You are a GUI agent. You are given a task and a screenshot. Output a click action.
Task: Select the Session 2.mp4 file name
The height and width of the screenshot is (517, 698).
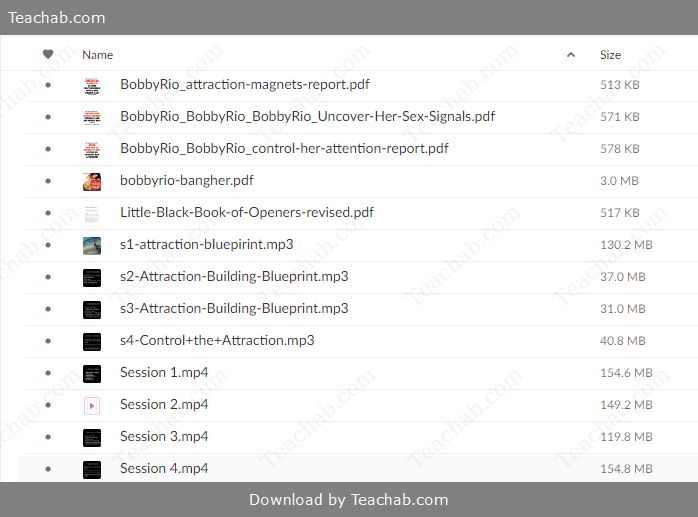coord(164,405)
